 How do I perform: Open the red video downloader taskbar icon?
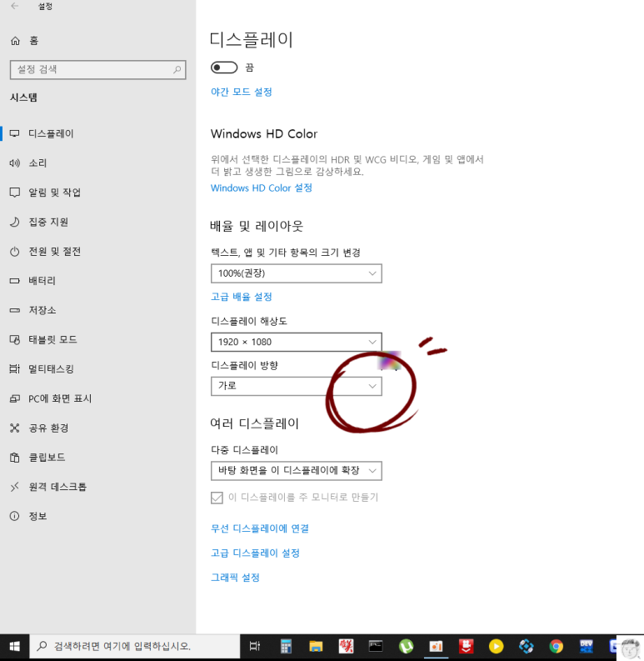coord(467,646)
